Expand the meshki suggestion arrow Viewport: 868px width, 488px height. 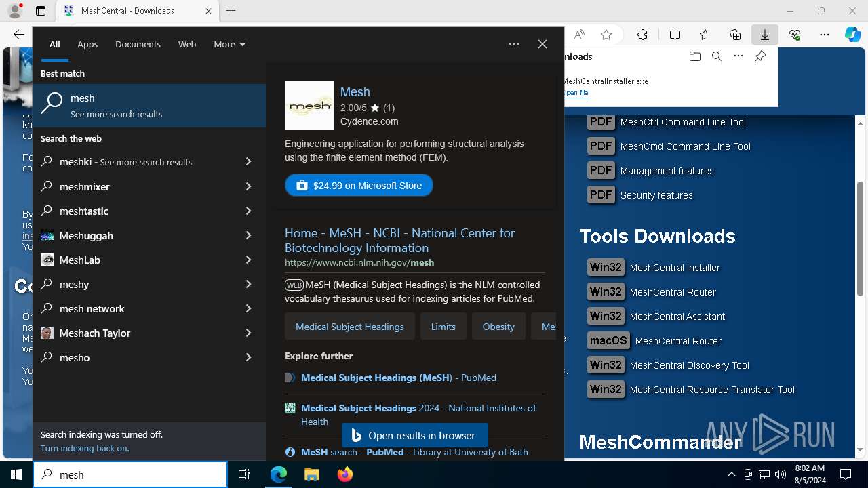[x=248, y=162]
